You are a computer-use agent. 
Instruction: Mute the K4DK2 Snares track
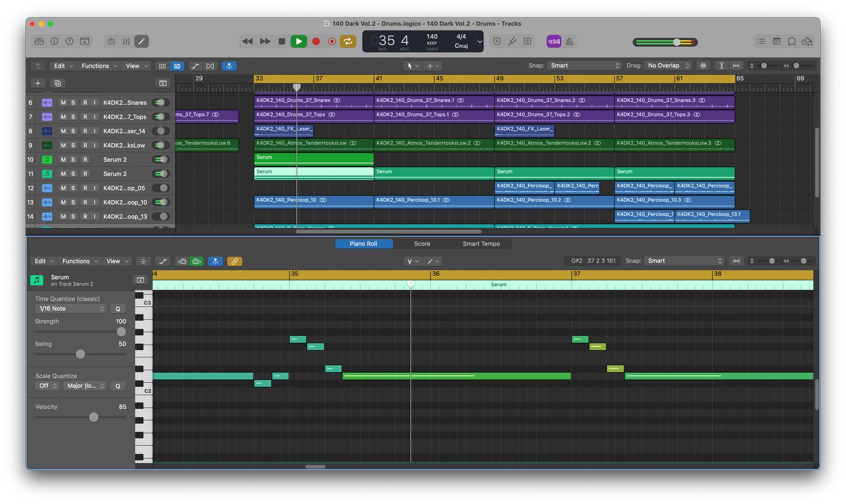[x=63, y=103]
